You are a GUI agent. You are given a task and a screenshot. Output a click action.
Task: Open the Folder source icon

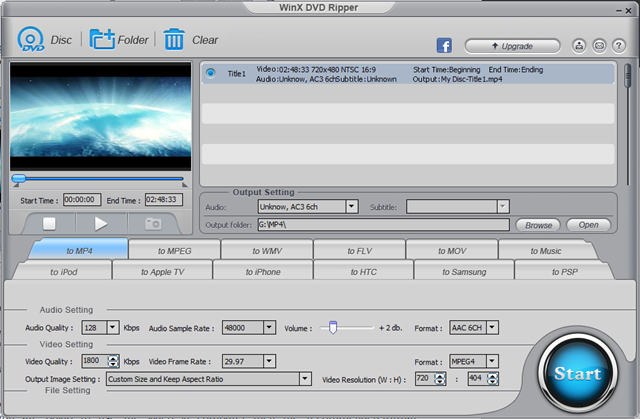[102, 40]
